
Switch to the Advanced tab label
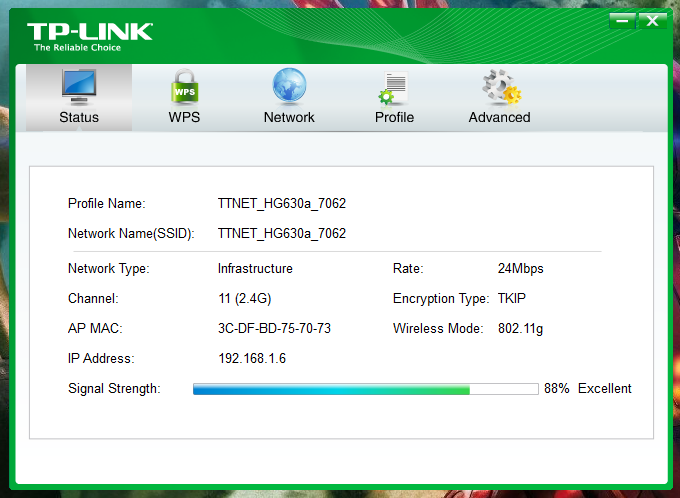pyautogui.click(x=499, y=117)
